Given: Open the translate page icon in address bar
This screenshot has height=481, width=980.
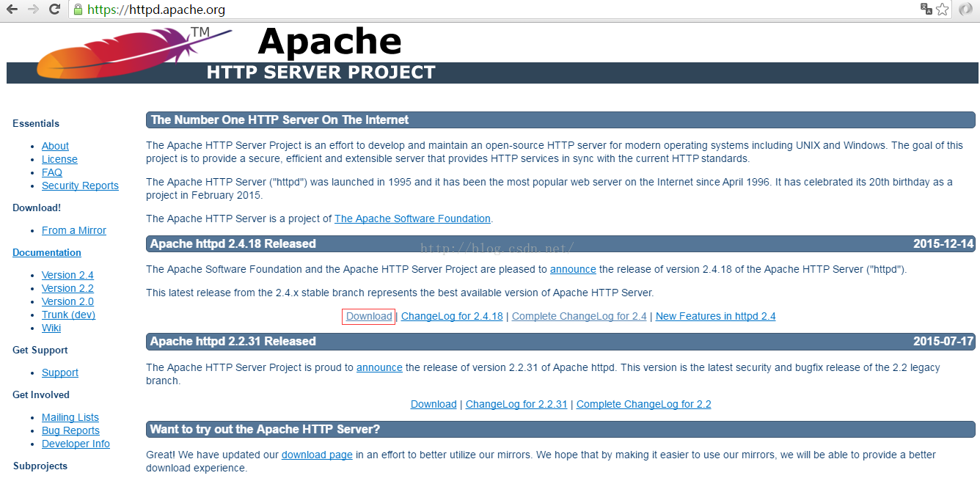Looking at the screenshot, I should tap(926, 10).
